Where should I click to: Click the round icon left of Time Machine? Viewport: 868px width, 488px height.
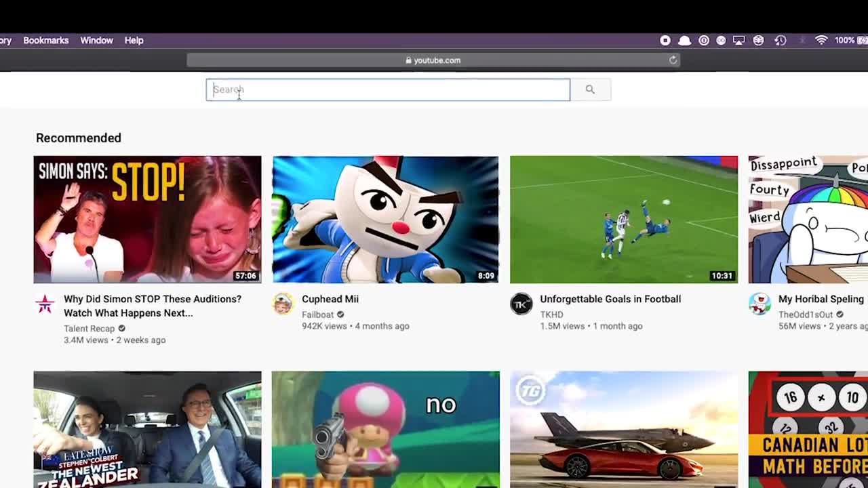(758, 41)
